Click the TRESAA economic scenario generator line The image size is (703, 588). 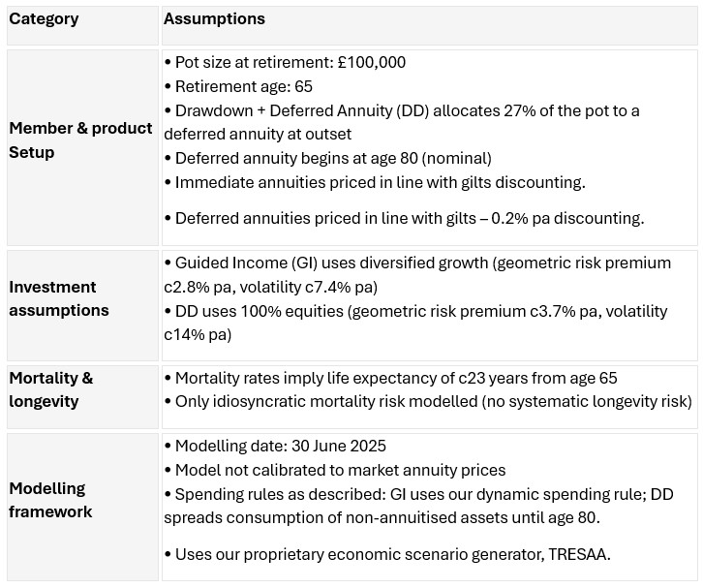tap(393, 555)
